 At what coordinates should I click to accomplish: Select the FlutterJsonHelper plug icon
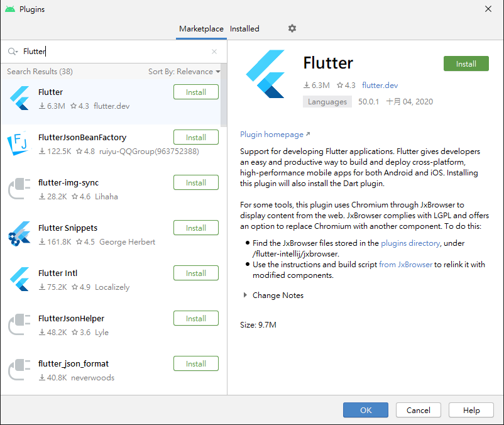(x=19, y=324)
